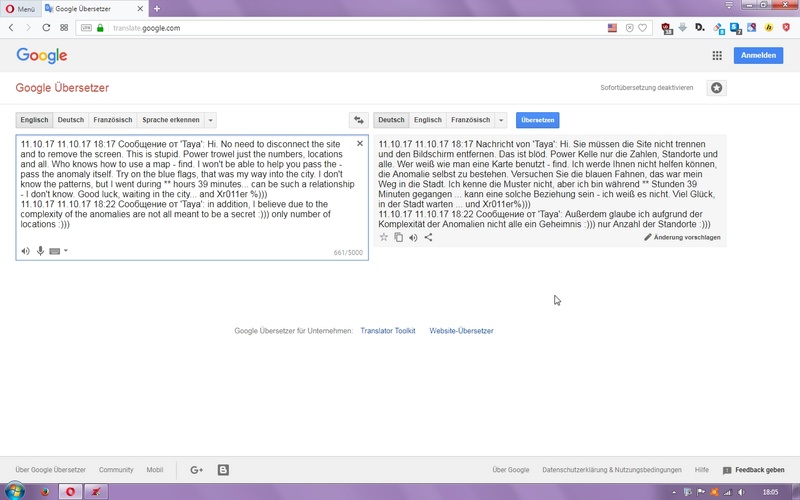800x500 pixels.
Task: Open the Opera Menü button
Action: coord(20,9)
